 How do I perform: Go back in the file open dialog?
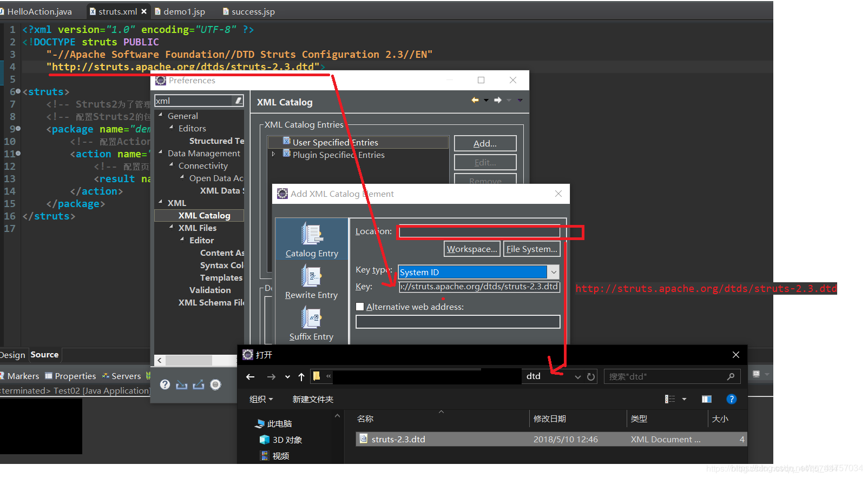pos(250,377)
